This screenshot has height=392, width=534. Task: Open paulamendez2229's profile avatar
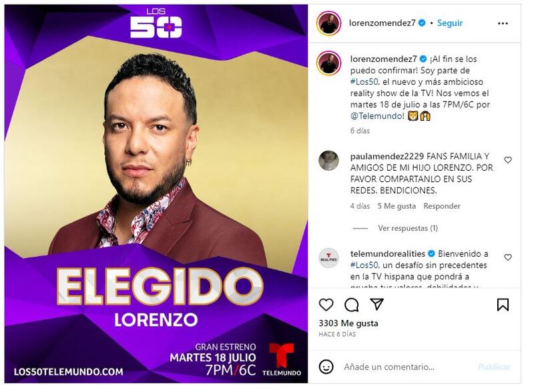point(328,160)
